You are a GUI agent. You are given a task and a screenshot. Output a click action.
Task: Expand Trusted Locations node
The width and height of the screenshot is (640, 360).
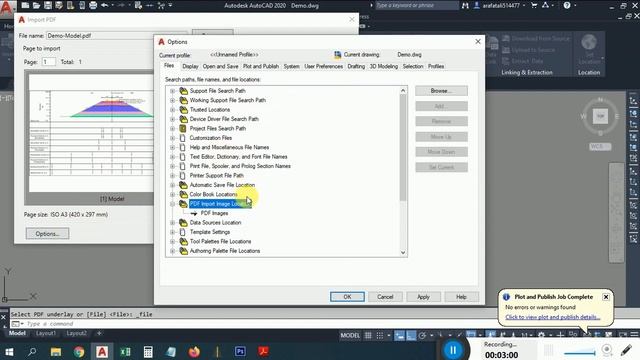[x=172, y=110]
